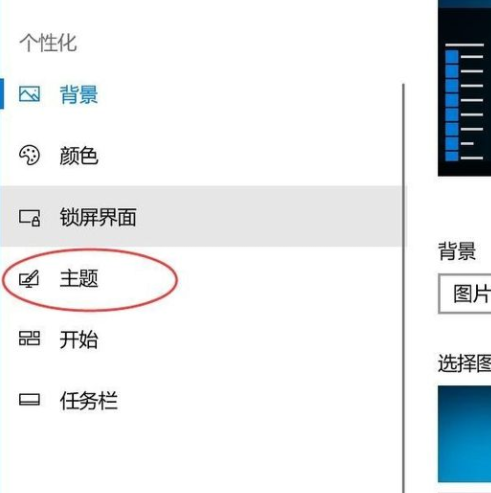Viewport: 491px width, 493px height.
Task: Click the blue selection indicator beside 背景
Action: [x=2, y=94]
